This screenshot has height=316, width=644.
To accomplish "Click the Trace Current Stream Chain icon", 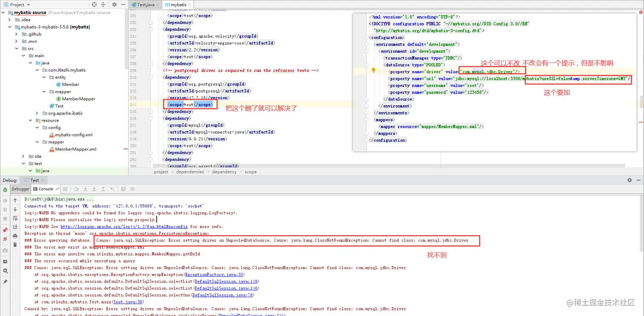I will coord(132,189).
